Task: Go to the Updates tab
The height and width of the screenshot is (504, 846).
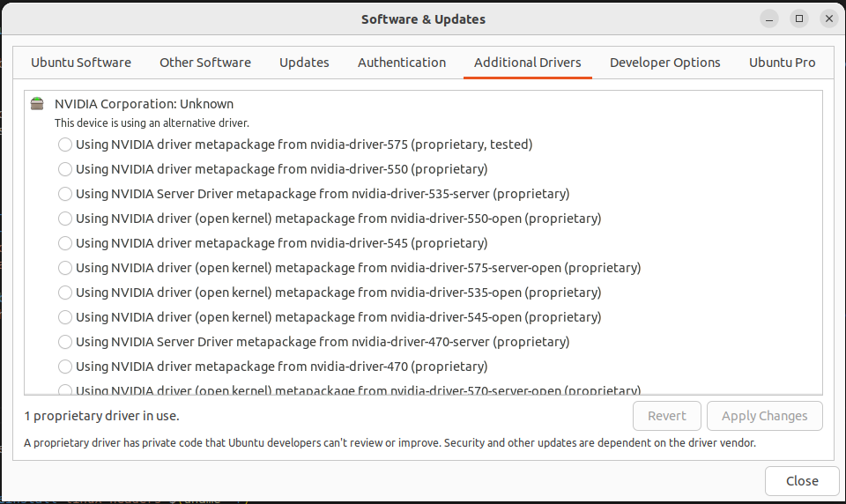Action: [x=304, y=63]
